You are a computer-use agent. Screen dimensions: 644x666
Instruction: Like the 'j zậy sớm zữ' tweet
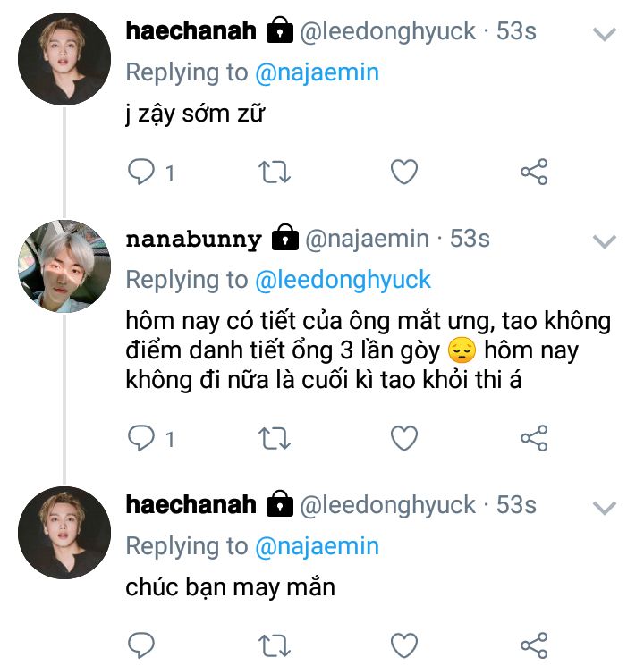pos(404,172)
